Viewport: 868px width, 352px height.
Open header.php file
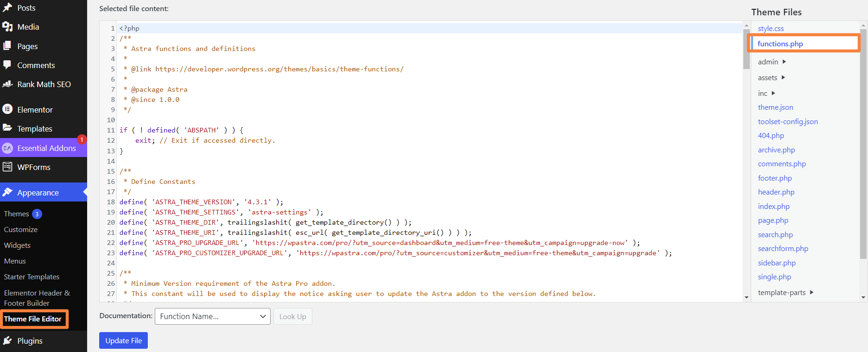click(x=776, y=192)
